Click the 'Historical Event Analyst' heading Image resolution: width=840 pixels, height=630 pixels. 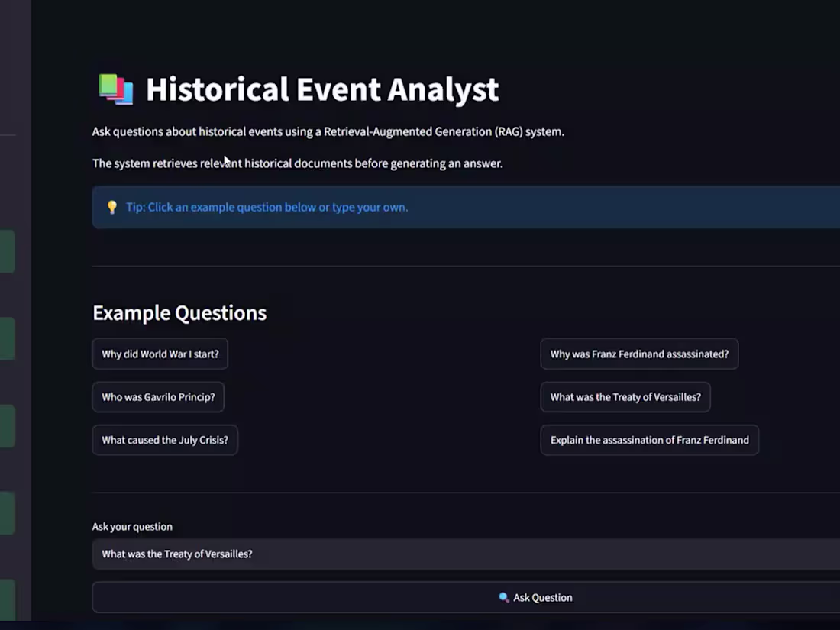click(x=322, y=89)
